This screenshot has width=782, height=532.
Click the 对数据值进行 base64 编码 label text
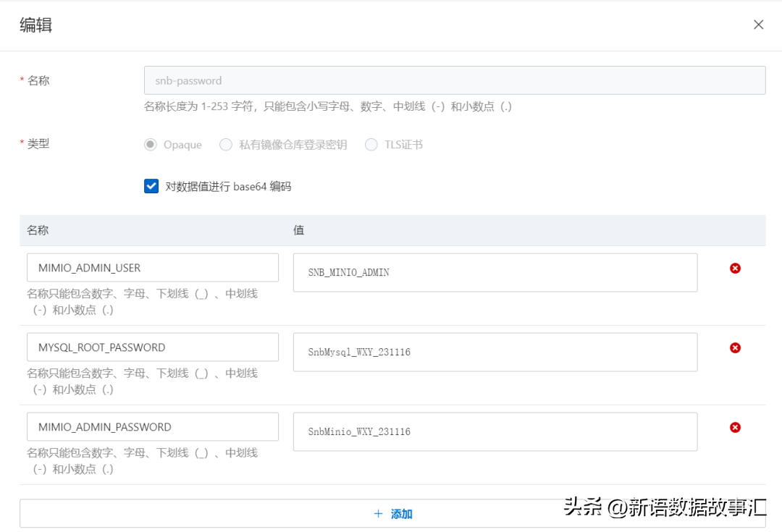coord(228,187)
